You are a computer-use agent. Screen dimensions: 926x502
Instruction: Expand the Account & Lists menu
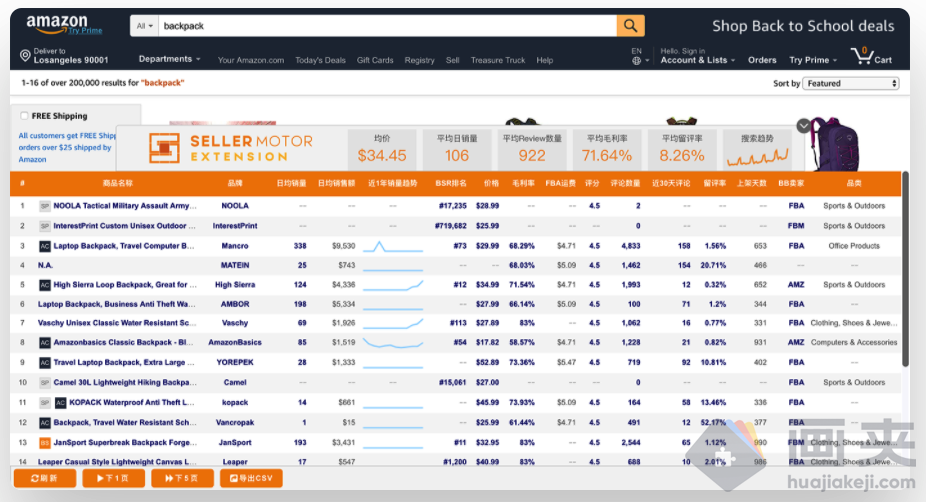pyautogui.click(x=697, y=60)
